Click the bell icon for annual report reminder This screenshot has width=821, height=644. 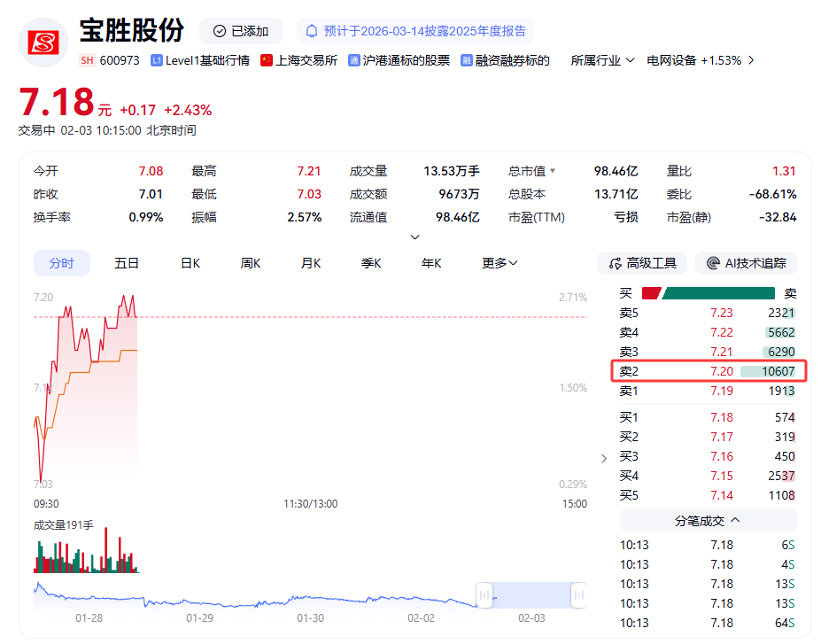coord(312,31)
